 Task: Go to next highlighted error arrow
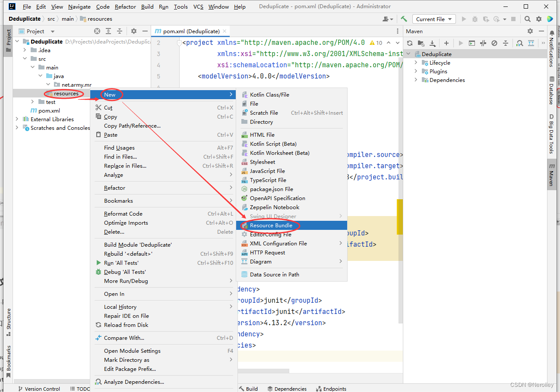pos(397,43)
